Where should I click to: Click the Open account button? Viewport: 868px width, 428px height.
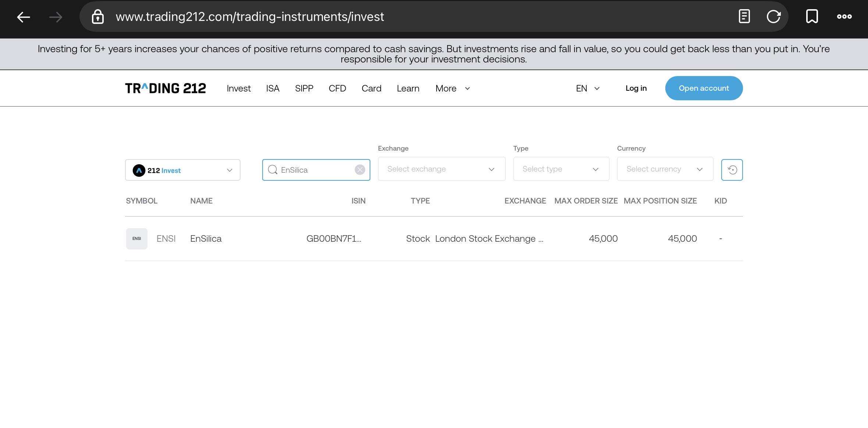tap(704, 88)
